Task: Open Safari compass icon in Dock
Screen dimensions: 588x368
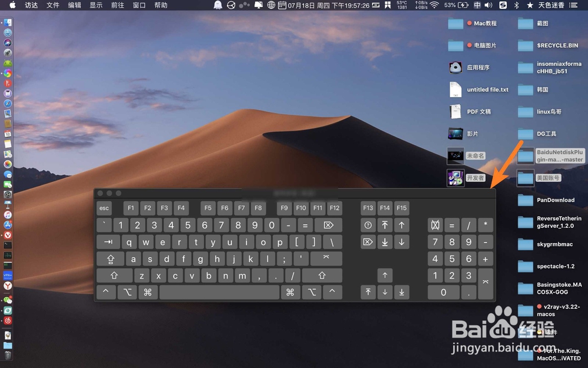Action: tap(8, 103)
